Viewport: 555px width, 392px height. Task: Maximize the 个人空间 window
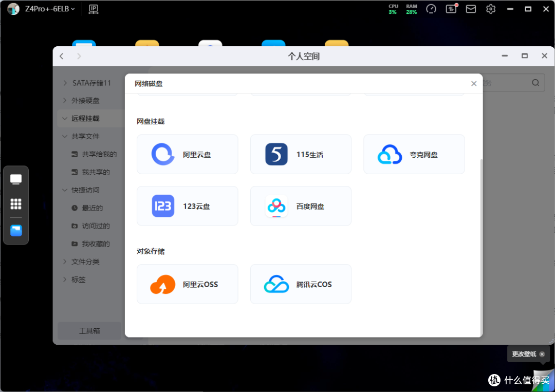click(525, 56)
